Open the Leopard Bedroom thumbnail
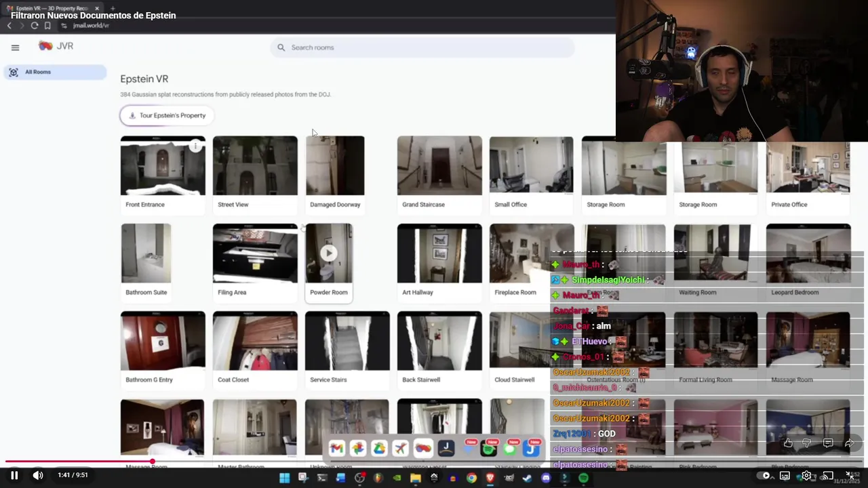868x488 pixels. tap(808, 253)
